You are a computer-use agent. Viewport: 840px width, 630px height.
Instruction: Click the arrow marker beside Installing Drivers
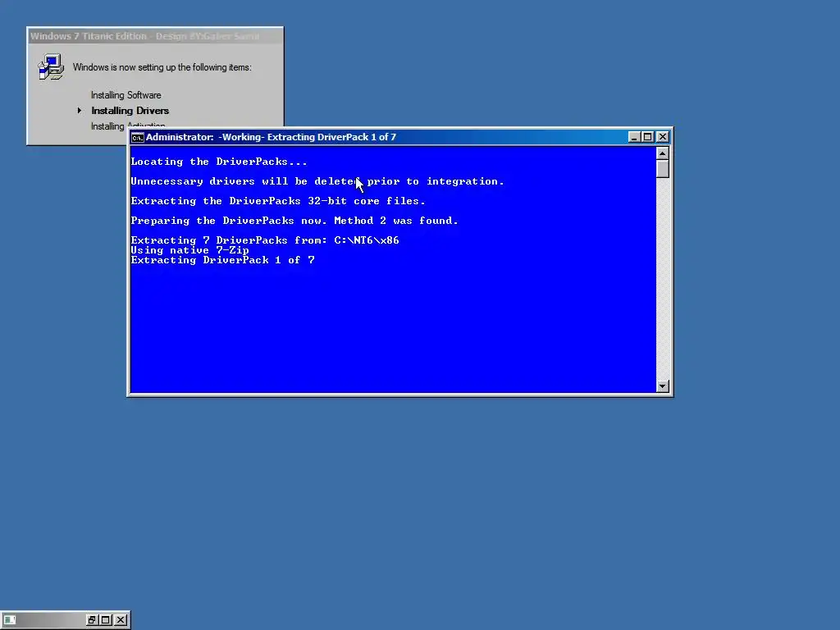80,111
